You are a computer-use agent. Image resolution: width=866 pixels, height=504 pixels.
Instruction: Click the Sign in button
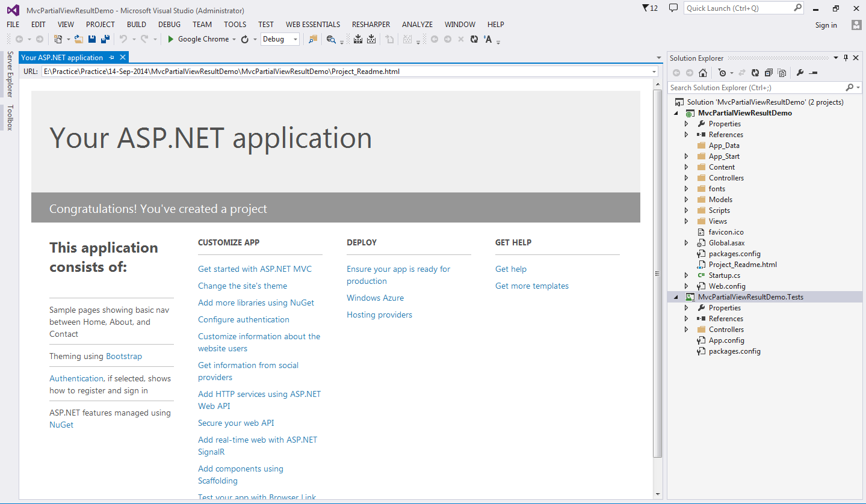click(x=826, y=25)
